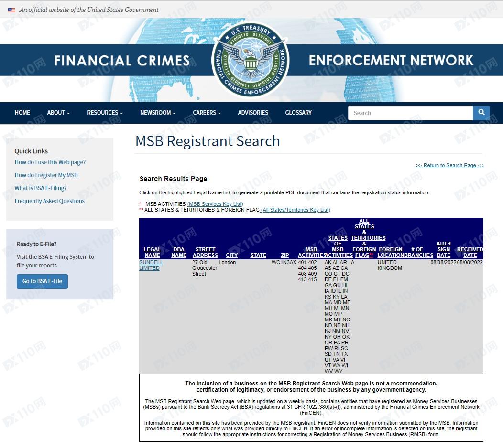Open SUNDELL LIMITED legal name link
The image size is (503, 448).
151,266
